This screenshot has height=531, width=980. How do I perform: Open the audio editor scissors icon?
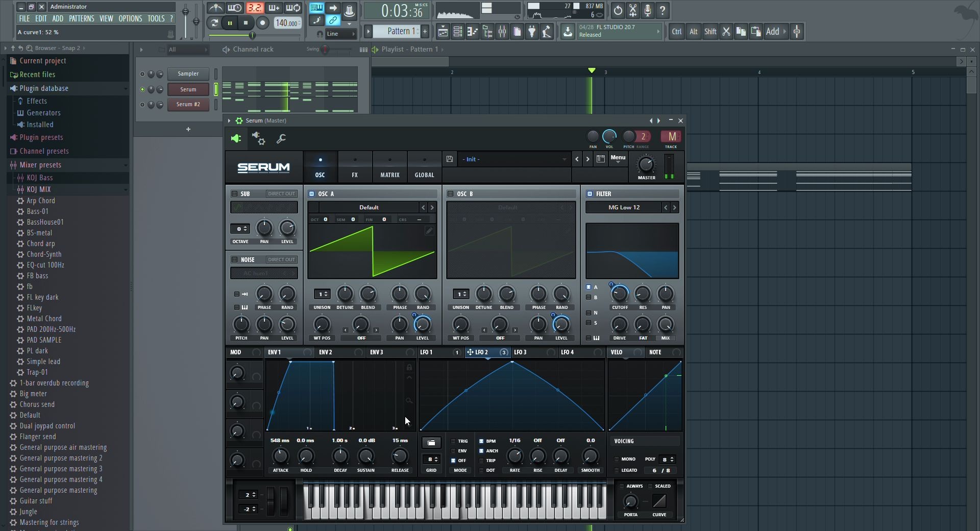633,10
